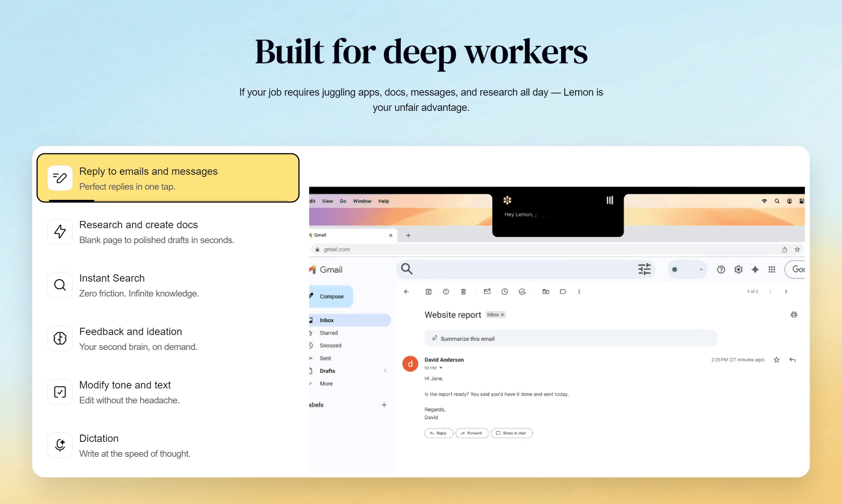Click the archive icon in Gmail toolbar
The height and width of the screenshot is (504, 842).
pyautogui.click(x=428, y=291)
